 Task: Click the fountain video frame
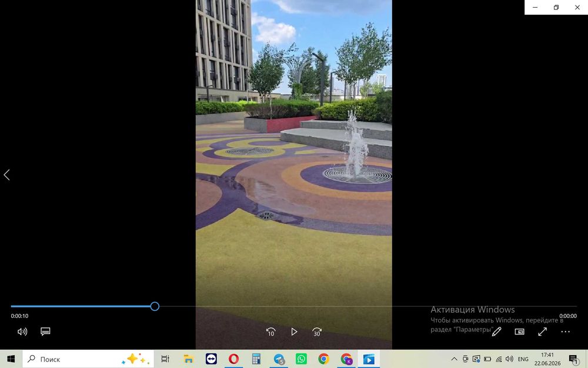click(x=294, y=175)
